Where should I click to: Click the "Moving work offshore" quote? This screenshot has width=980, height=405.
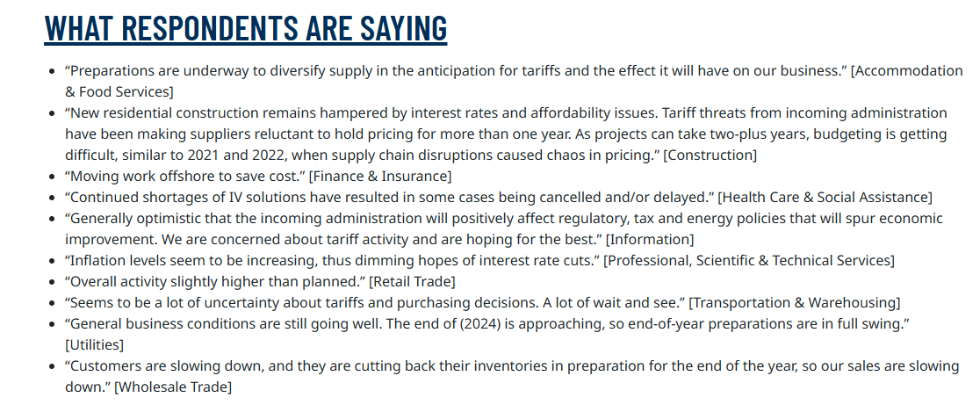click(185, 176)
